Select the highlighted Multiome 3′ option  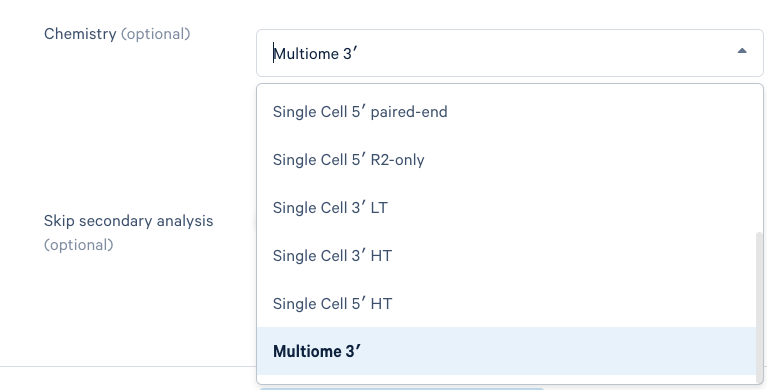(507, 351)
